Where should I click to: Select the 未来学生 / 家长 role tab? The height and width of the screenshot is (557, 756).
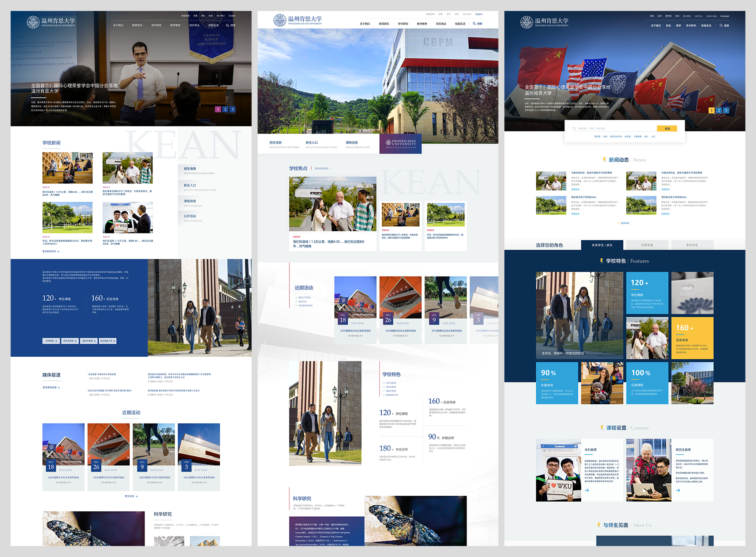(602, 245)
